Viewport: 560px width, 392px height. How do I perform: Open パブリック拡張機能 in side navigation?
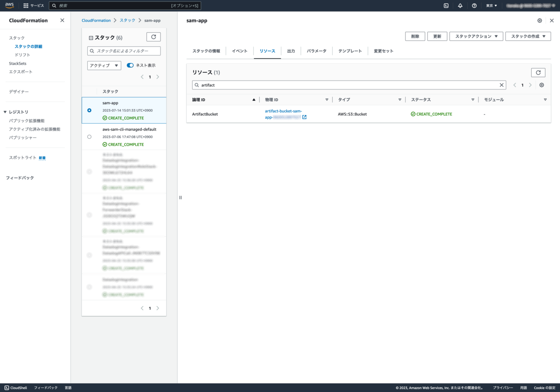[x=27, y=121]
